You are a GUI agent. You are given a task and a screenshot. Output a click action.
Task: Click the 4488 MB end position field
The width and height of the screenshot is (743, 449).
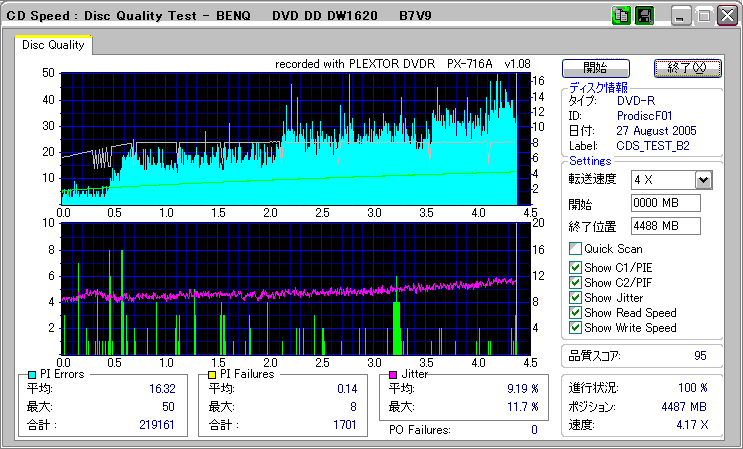point(665,225)
